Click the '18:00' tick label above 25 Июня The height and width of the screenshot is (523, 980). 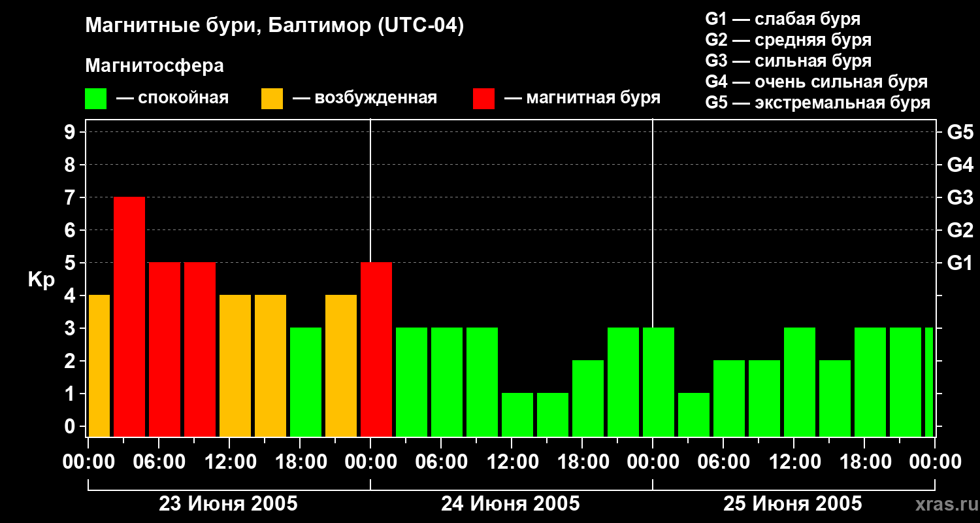865,462
